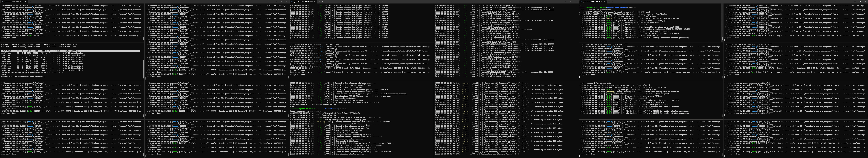
Task: Click the shell icon on the rightmost window's tab
Action: [581, 2]
